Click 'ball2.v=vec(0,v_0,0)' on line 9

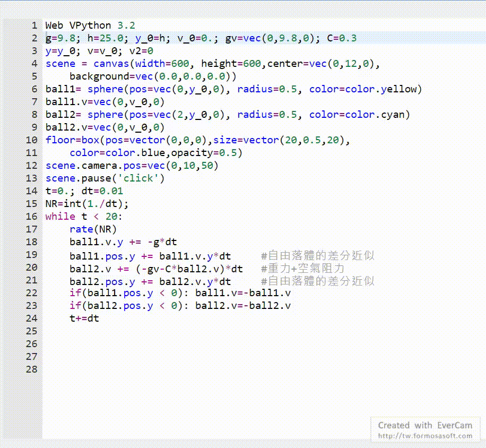(105, 127)
